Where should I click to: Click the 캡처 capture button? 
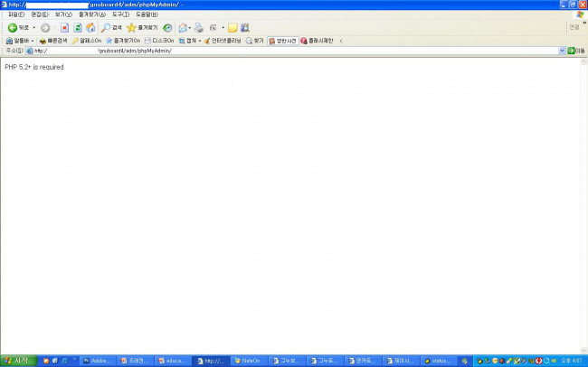pyautogui.click(x=187, y=41)
